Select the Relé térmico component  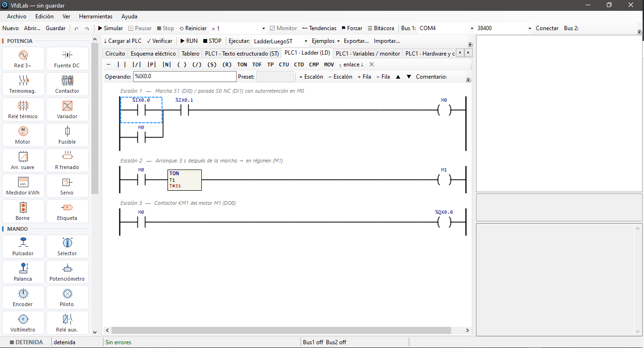tap(23, 110)
